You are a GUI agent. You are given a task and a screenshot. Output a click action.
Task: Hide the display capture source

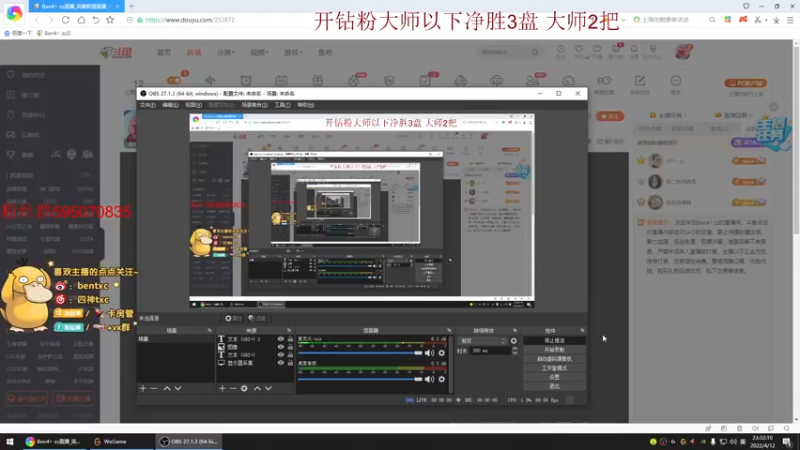pyautogui.click(x=281, y=363)
